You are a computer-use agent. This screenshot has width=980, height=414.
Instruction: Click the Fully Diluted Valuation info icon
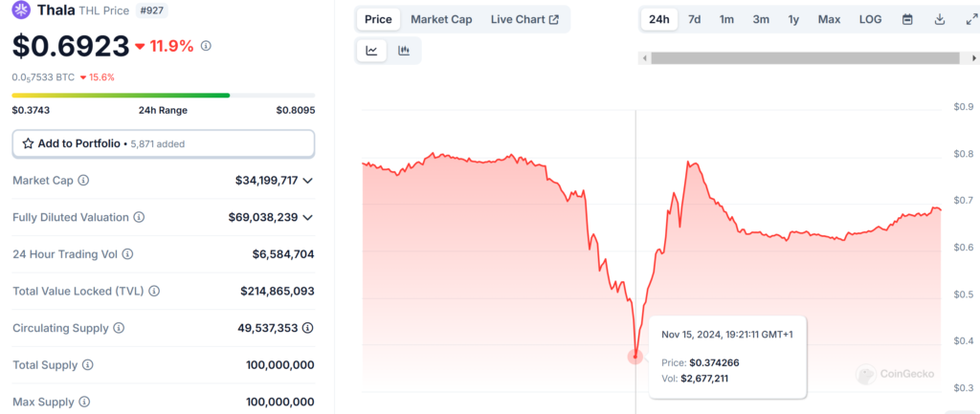click(x=140, y=217)
